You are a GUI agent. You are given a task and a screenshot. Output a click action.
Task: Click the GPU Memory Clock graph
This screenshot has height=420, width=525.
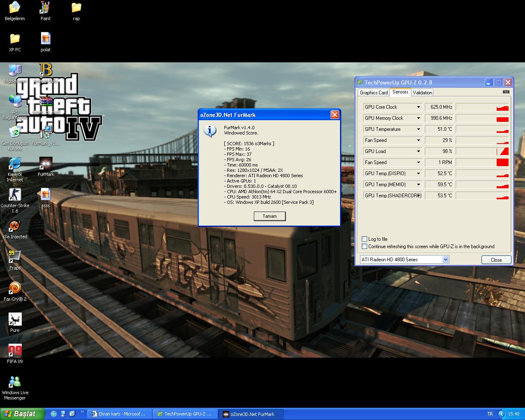click(x=482, y=118)
